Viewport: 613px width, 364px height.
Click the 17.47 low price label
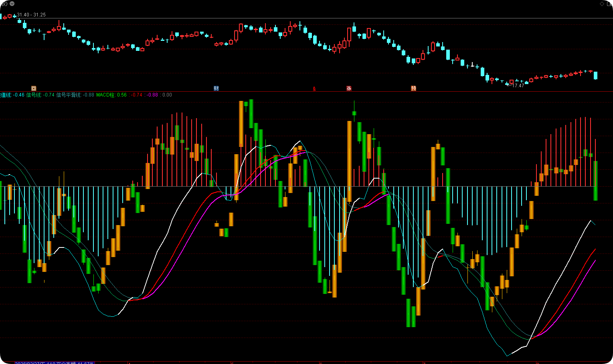tap(518, 86)
